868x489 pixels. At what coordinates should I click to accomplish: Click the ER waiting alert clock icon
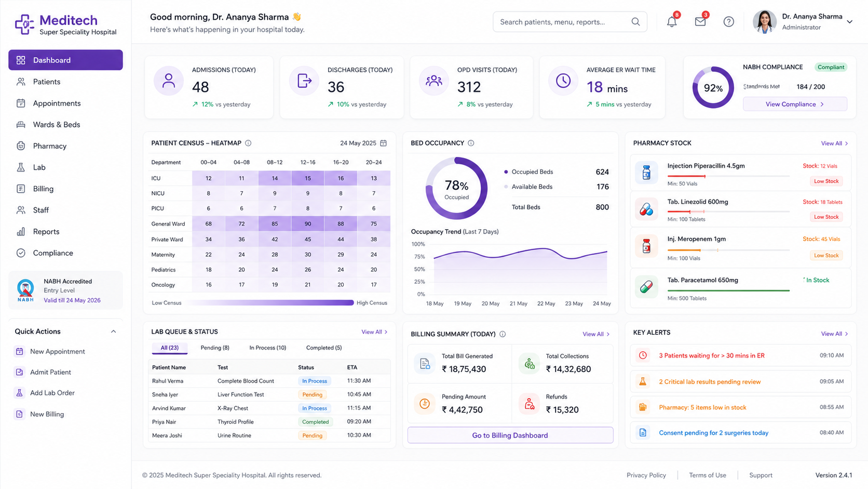[x=643, y=355]
